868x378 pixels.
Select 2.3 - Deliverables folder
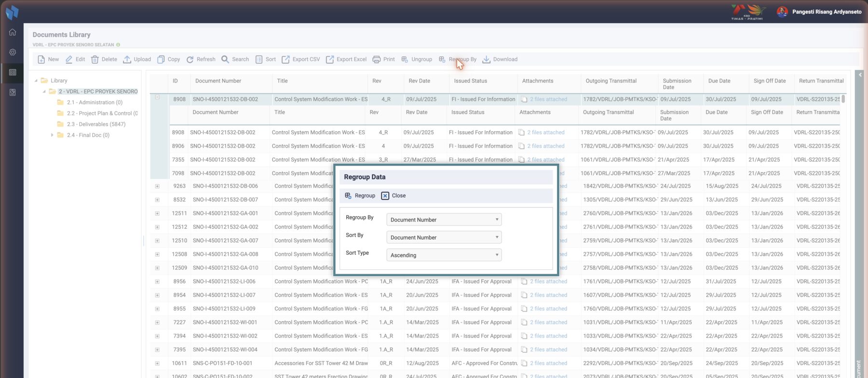tap(96, 124)
